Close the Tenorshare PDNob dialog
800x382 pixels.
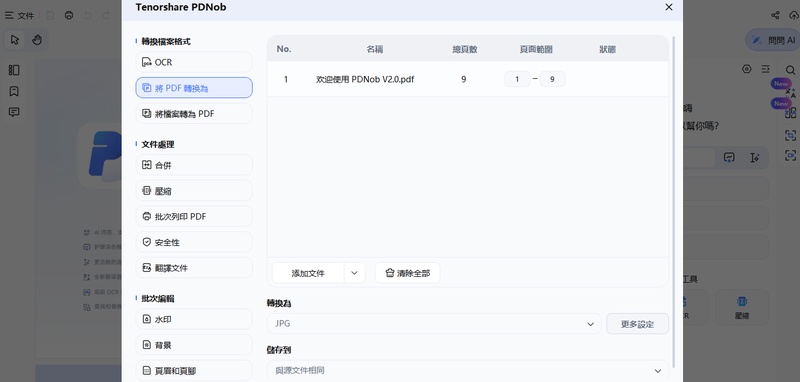pyautogui.click(x=669, y=7)
